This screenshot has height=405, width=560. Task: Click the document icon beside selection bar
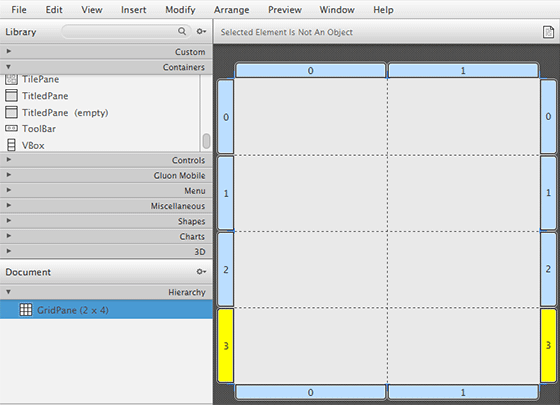click(548, 32)
